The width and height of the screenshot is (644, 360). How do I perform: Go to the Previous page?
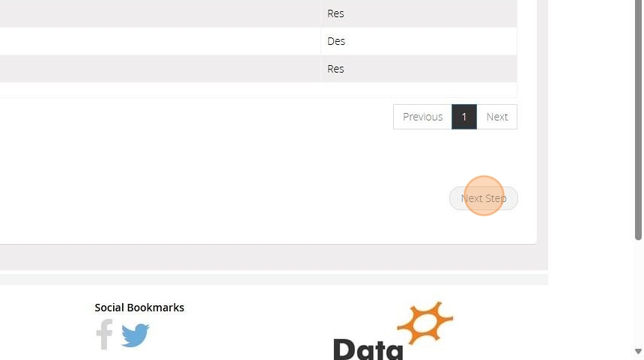tap(422, 117)
